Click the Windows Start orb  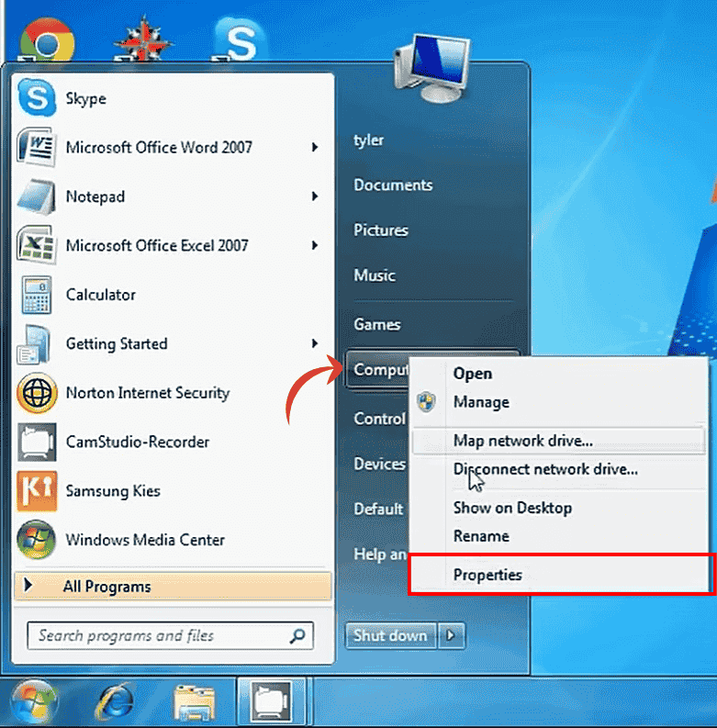coord(33,702)
